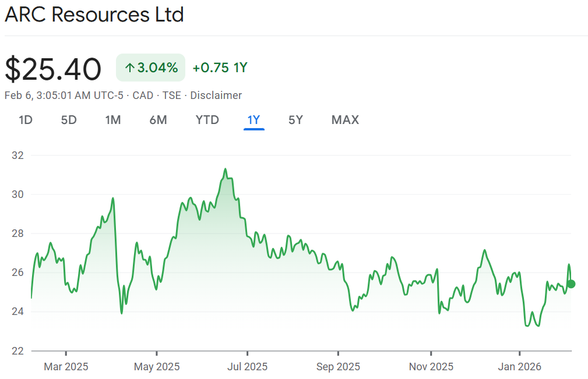Select the YTD range tab
The image size is (588, 379).
(x=207, y=120)
